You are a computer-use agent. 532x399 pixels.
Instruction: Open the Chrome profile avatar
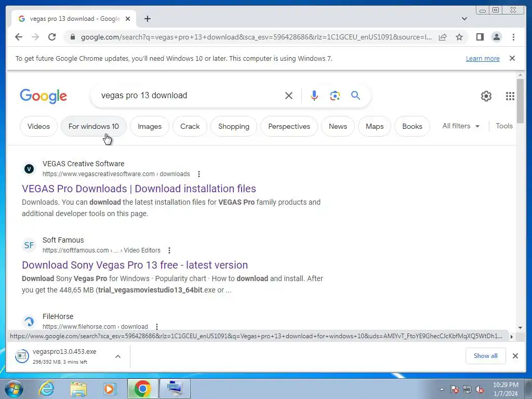pyautogui.click(x=496, y=37)
